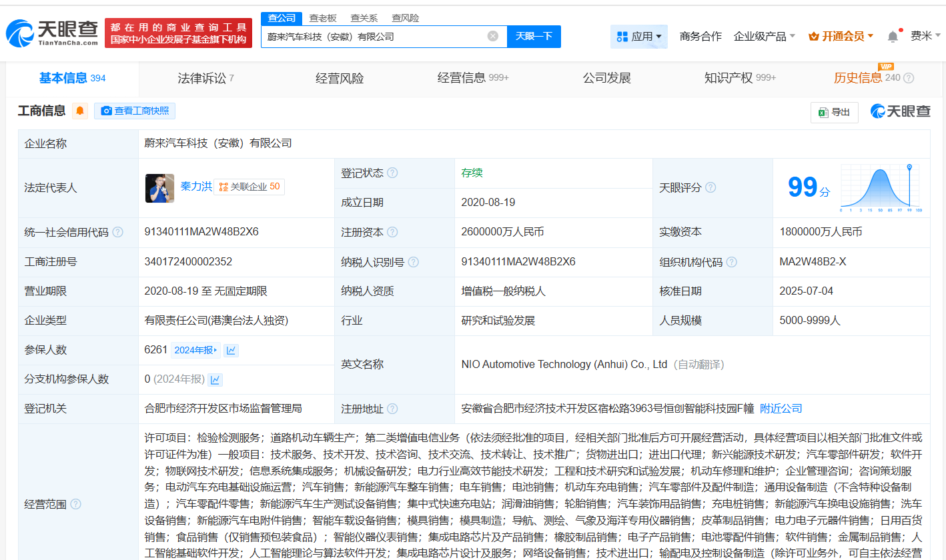Click the TianYanCha logo
This screenshot has width=946, height=560.
click(x=51, y=33)
